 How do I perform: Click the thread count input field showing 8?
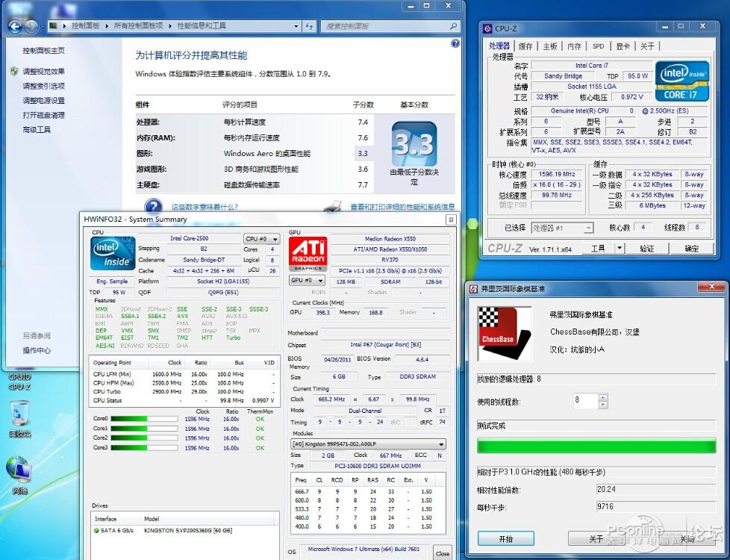586,401
